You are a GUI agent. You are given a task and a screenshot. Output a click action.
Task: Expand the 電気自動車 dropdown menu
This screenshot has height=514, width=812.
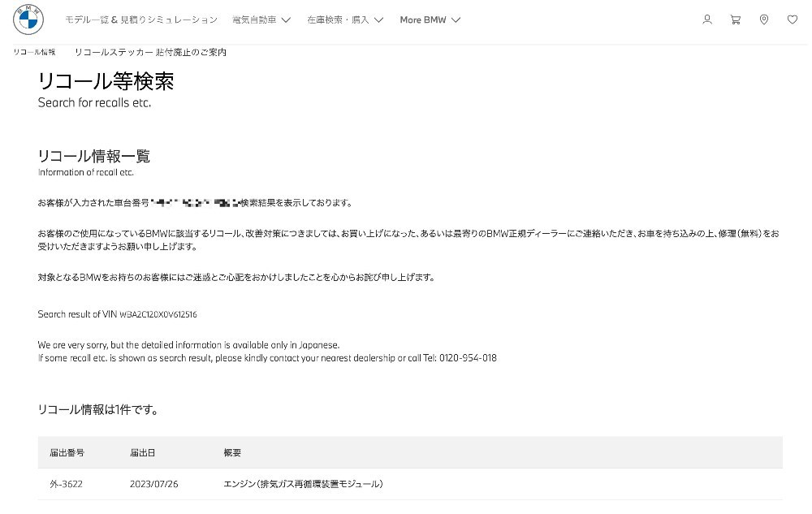click(x=261, y=19)
